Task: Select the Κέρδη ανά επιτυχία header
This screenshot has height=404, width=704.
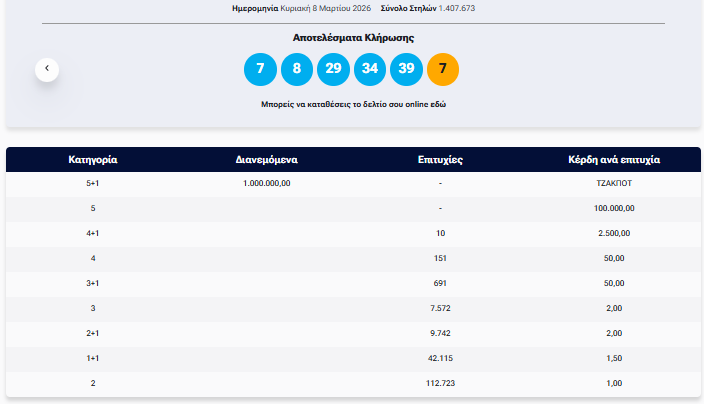Action: click(614, 160)
